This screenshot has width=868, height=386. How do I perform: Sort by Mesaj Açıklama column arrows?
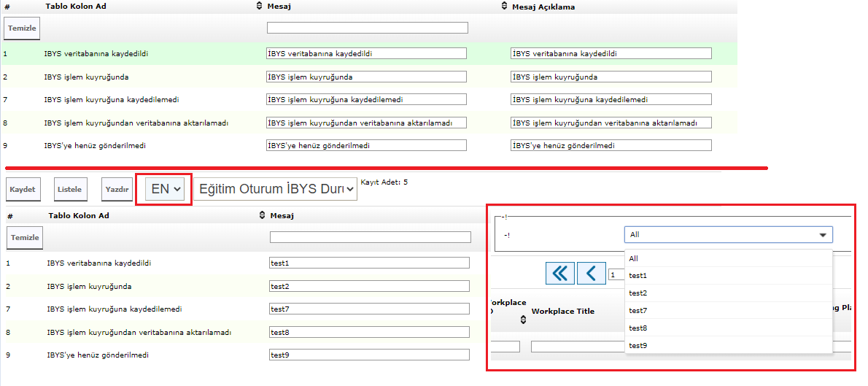coord(503,7)
